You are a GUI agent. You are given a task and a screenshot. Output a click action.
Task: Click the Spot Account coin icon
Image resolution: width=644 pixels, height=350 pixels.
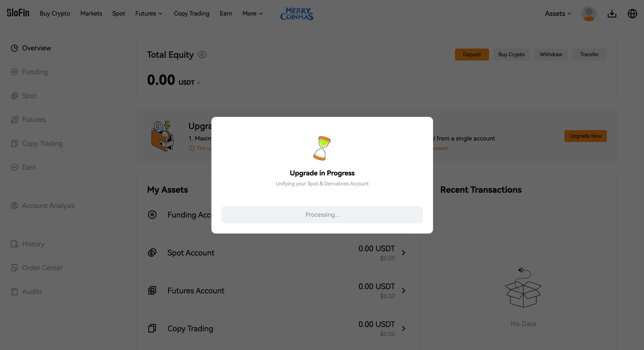152,252
